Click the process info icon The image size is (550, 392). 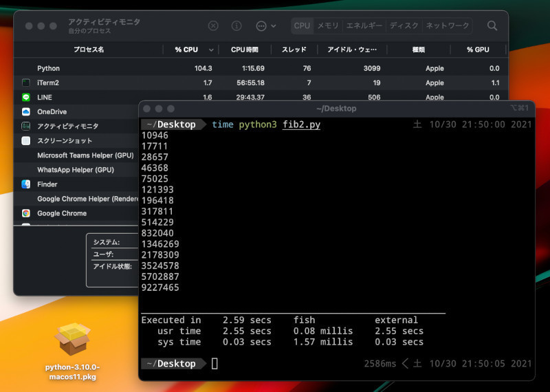coord(236,25)
